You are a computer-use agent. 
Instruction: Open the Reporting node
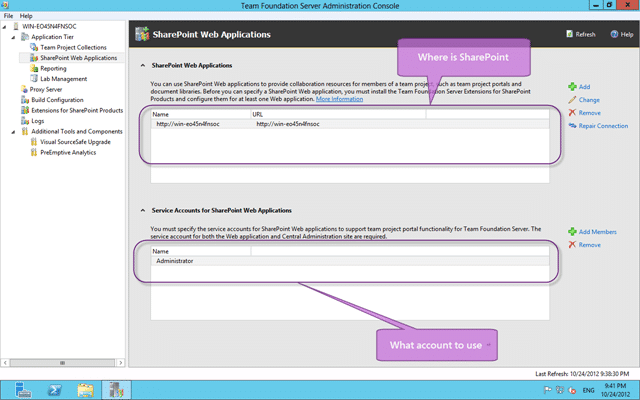pyautogui.click(x=53, y=69)
